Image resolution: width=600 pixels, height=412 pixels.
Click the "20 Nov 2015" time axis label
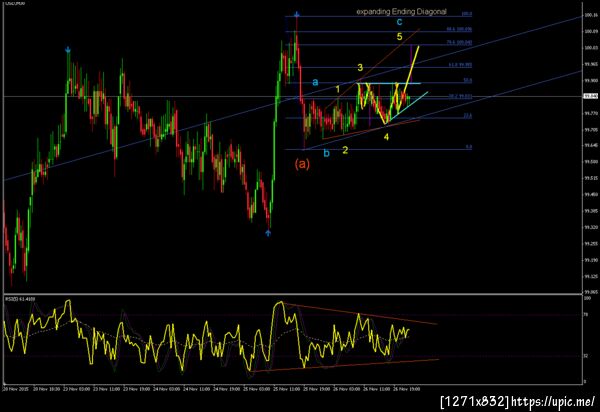(x=15, y=389)
